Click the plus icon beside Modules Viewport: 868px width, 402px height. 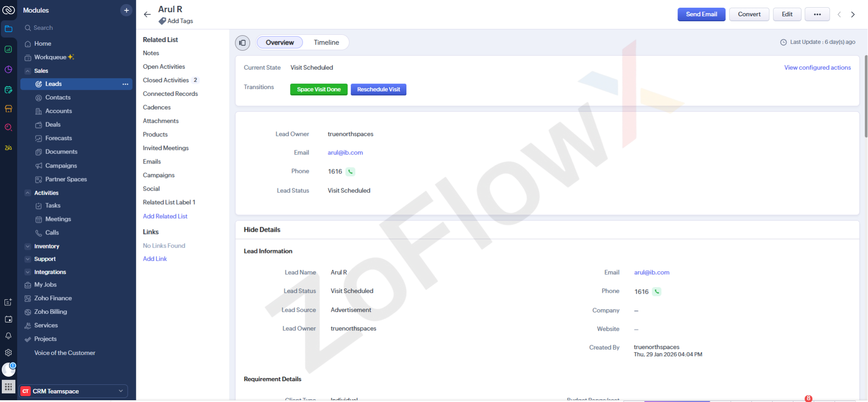[x=126, y=10]
